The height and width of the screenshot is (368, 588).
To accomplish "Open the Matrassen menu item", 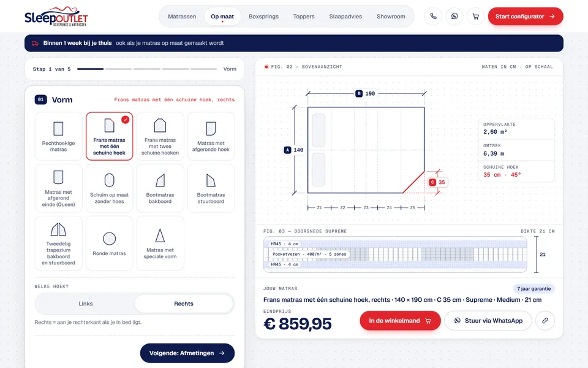I will click(182, 17).
